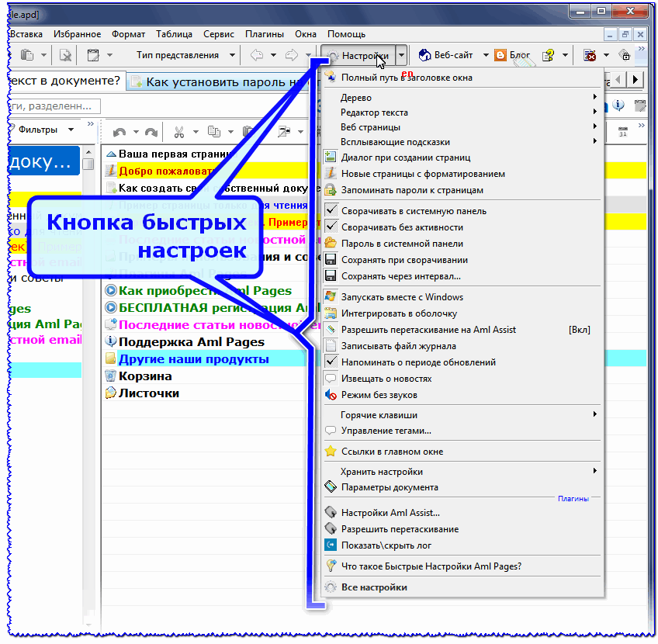
Task: Click the lock icon for Запоминать пароли к страницам
Action: (x=331, y=190)
